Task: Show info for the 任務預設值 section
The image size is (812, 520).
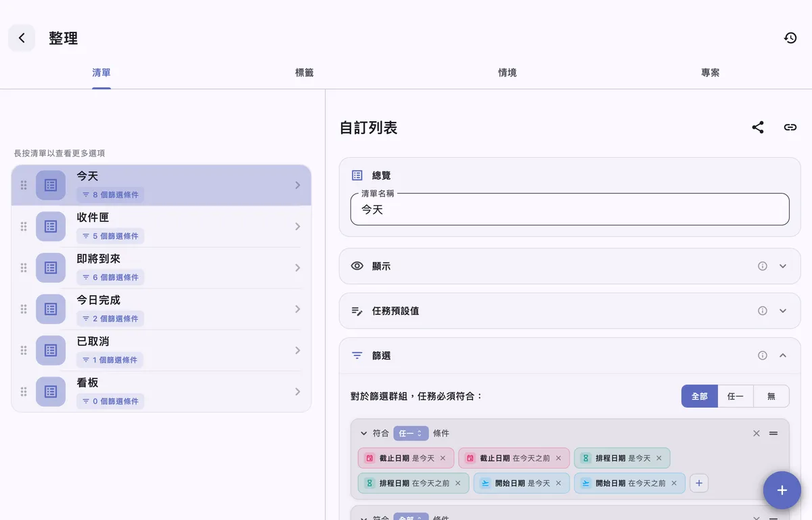Action: coord(763,311)
